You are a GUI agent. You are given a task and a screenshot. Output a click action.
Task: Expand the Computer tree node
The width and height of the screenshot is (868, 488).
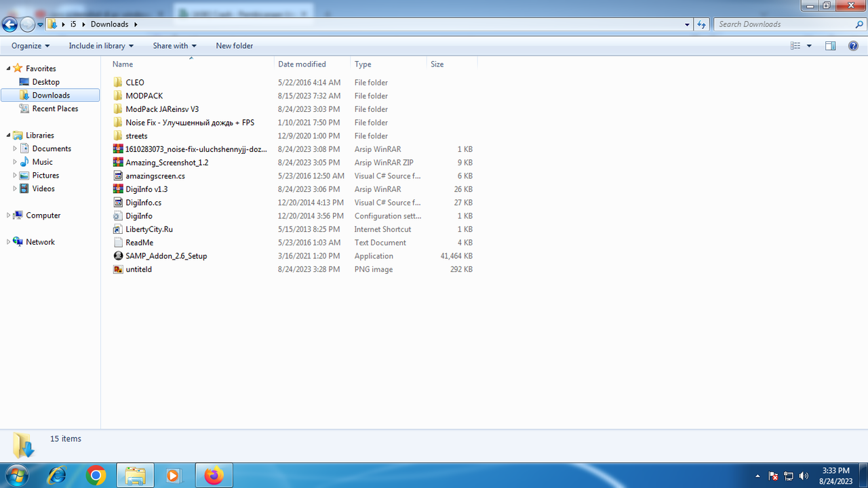coord(9,216)
